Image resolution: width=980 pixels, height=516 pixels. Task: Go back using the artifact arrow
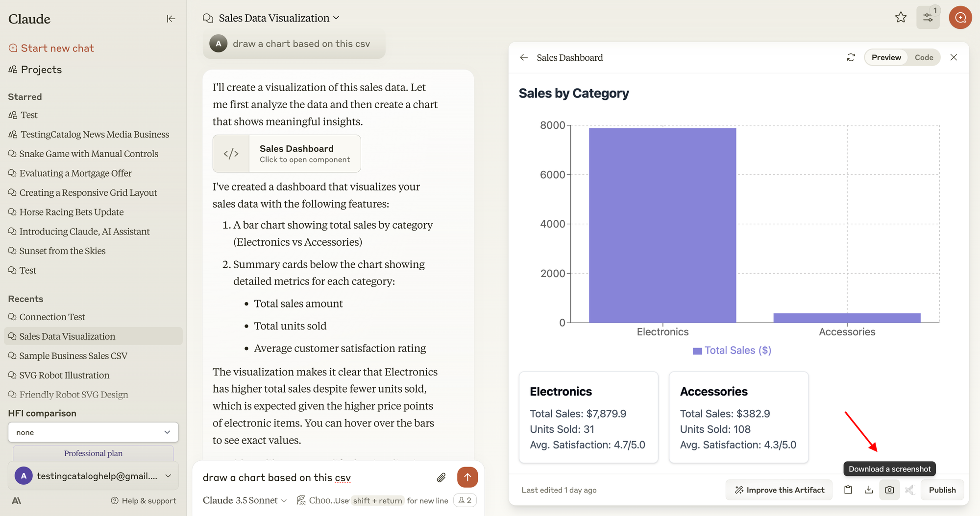point(524,57)
